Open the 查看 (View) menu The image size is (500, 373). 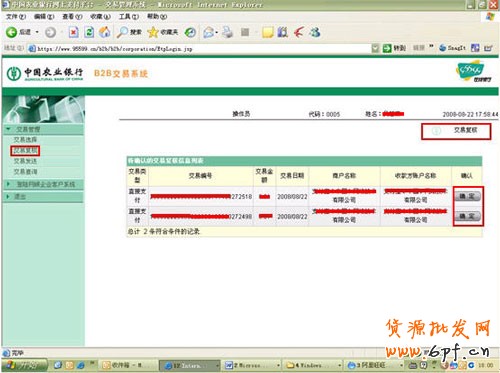[x=72, y=16]
